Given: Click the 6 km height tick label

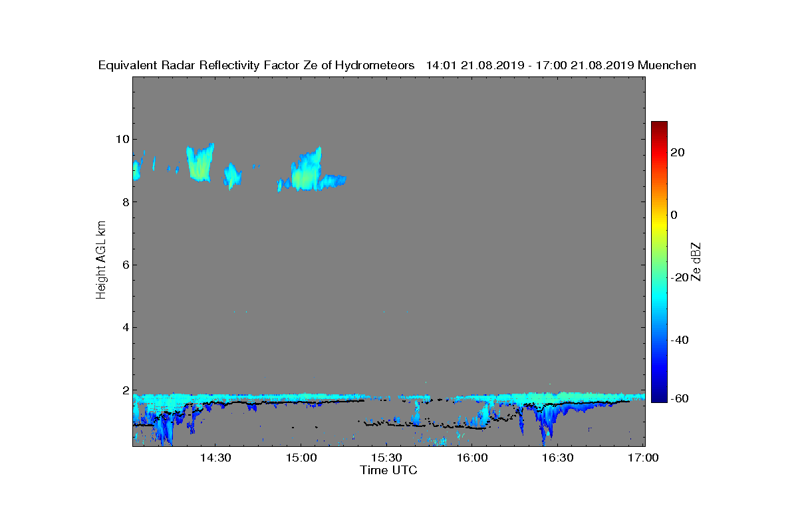Looking at the screenshot, I should click(125, 265).
